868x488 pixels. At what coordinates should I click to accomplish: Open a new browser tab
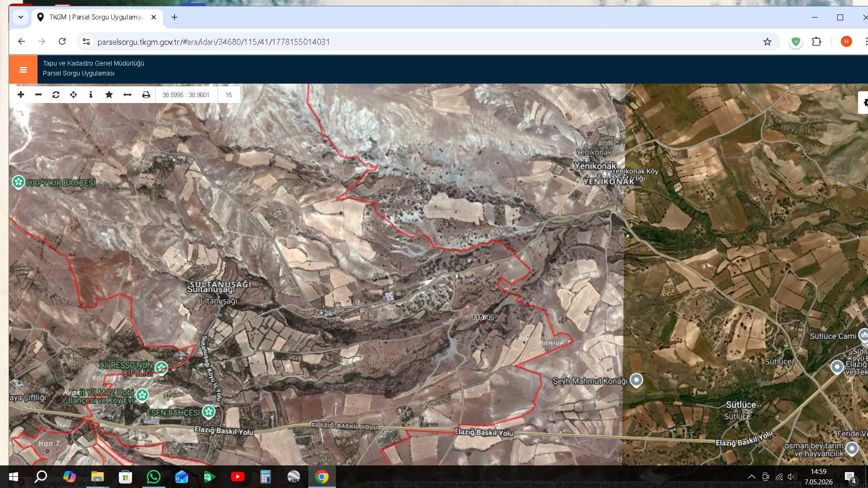(175, 17)
